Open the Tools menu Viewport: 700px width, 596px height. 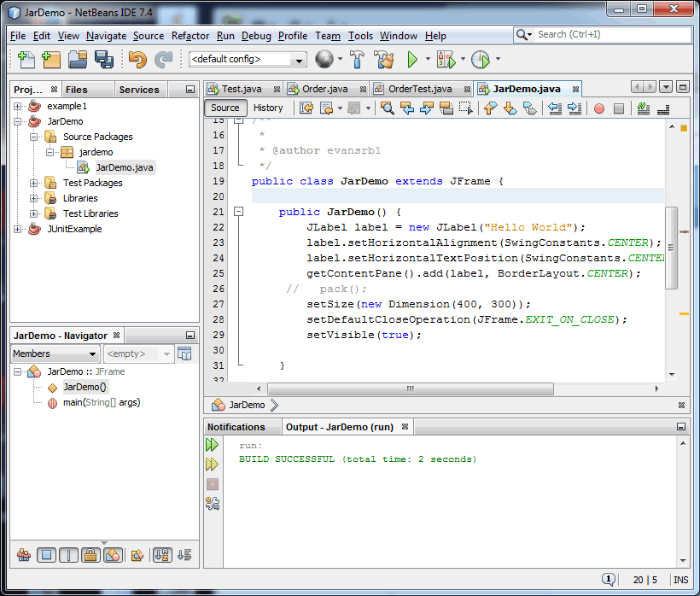coord(360,36)
